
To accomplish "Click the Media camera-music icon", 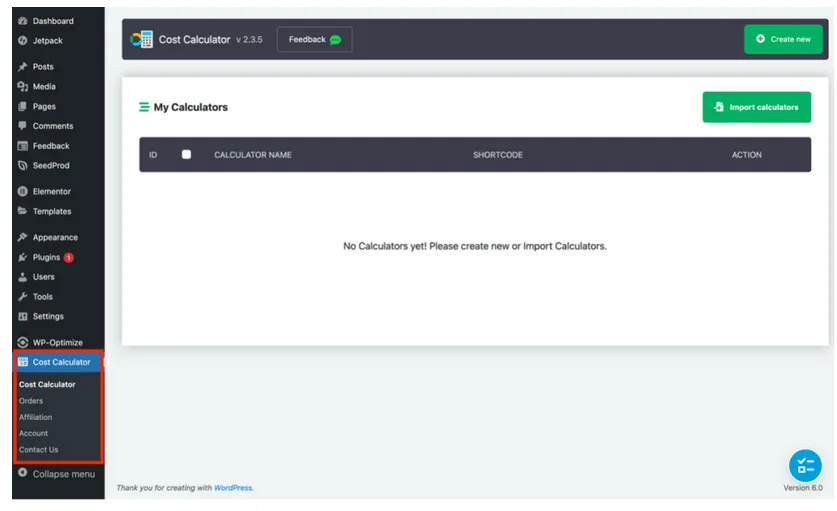I will tap(22, 87).
